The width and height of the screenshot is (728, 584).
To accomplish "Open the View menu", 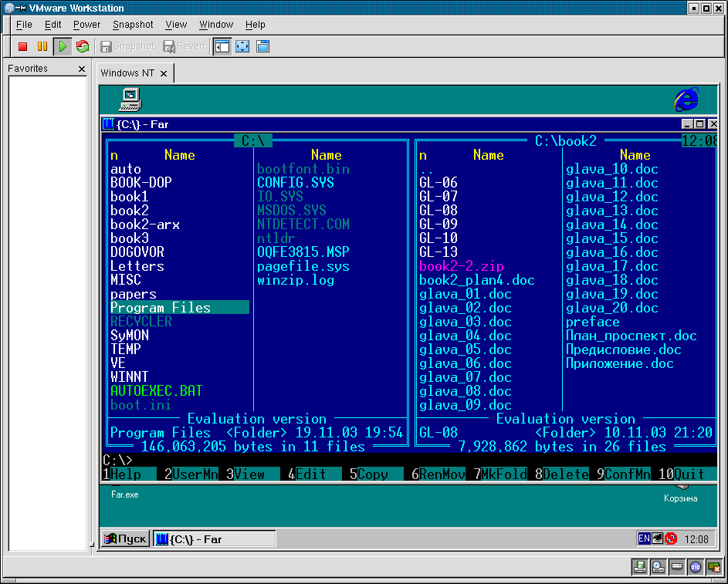I will coord(177,25).
